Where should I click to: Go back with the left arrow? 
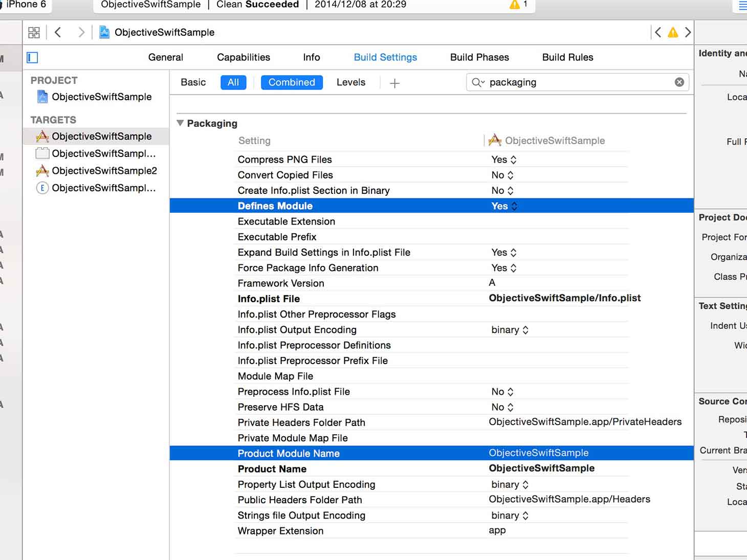coord(58,32)
